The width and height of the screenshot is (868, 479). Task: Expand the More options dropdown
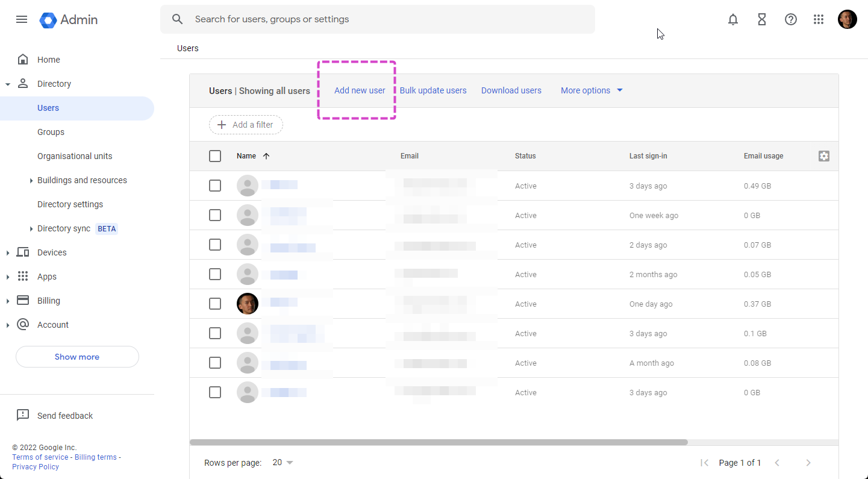pos(592,90)
